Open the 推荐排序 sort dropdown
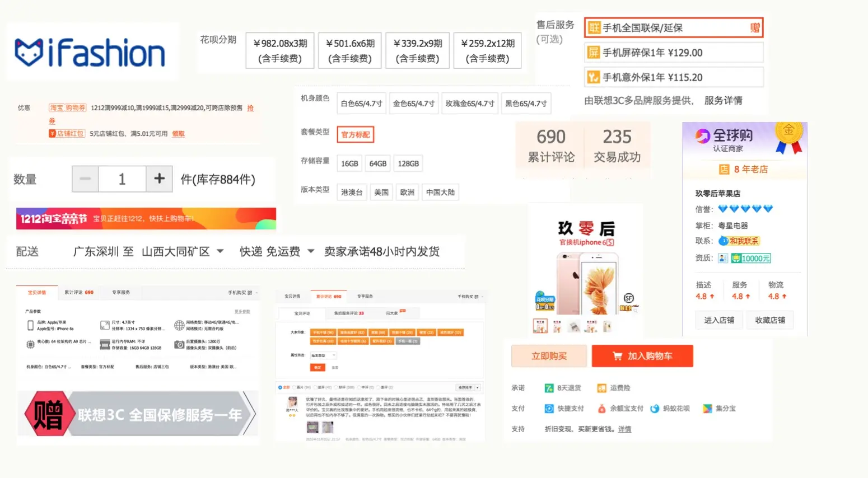Screen dimensions: 868x478 468,387
